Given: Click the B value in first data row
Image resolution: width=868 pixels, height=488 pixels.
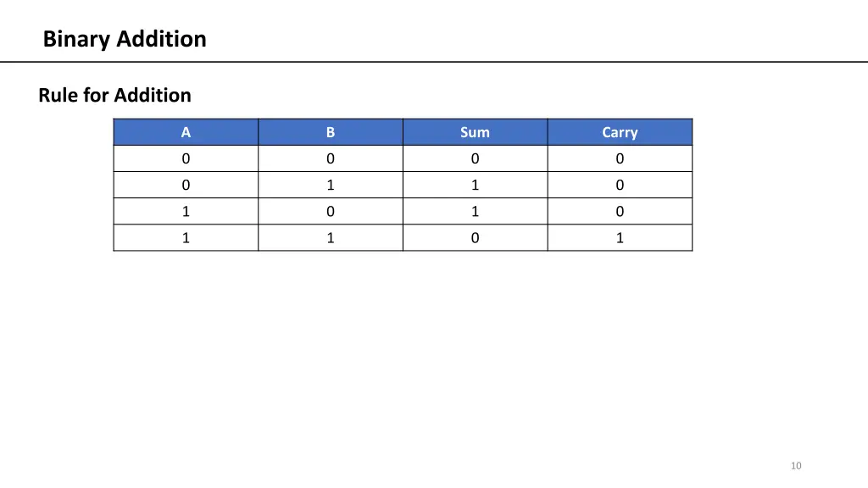Looking at the screenshot, I should click(x=331, y=158).
